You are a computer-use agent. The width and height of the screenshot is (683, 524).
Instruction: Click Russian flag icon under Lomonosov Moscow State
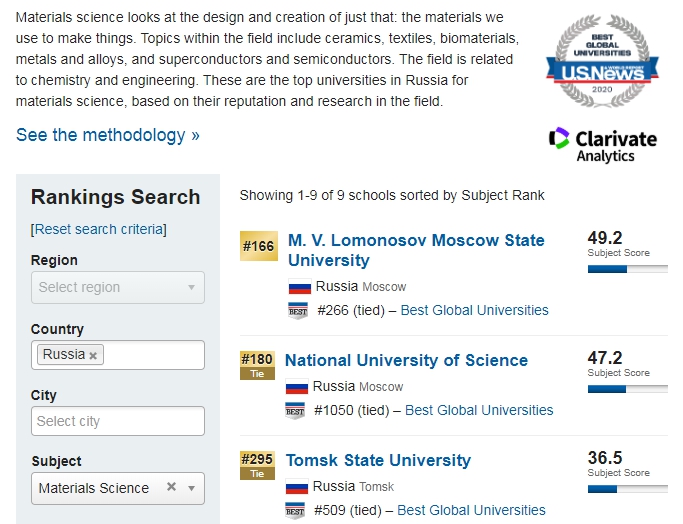[299, 287]
